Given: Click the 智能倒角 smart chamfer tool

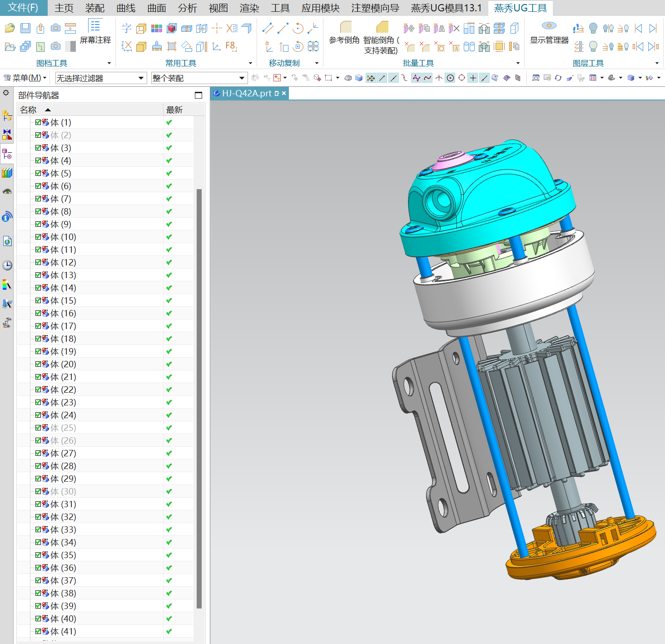Looking at the screenshot, I should [382, 36].
